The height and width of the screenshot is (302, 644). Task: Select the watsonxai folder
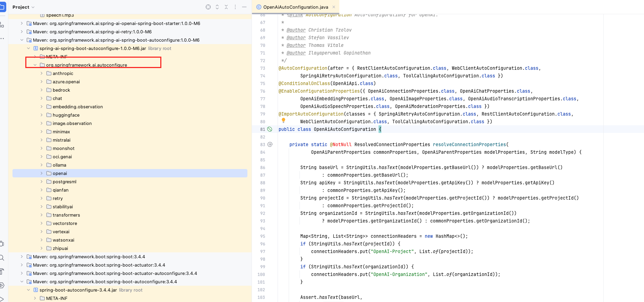click(x=63, y=240)
